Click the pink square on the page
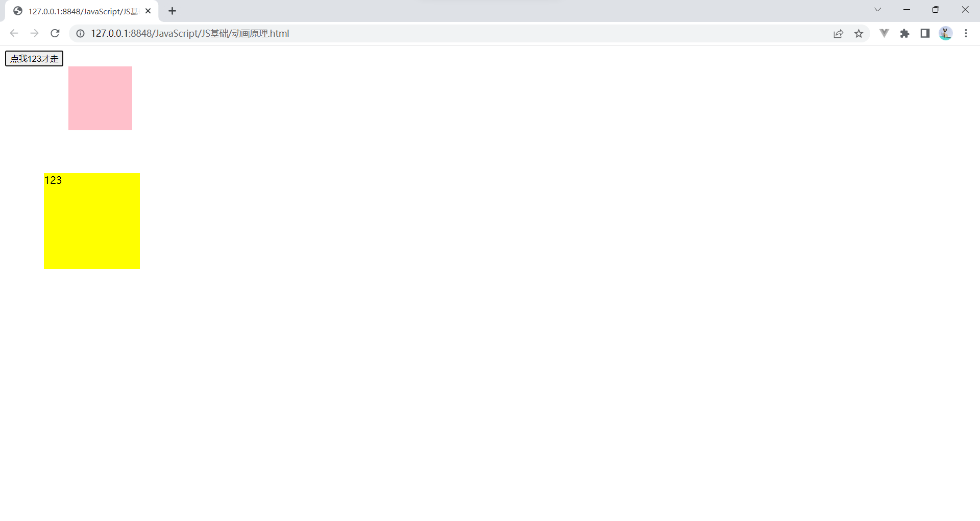 tap(100, 98)
